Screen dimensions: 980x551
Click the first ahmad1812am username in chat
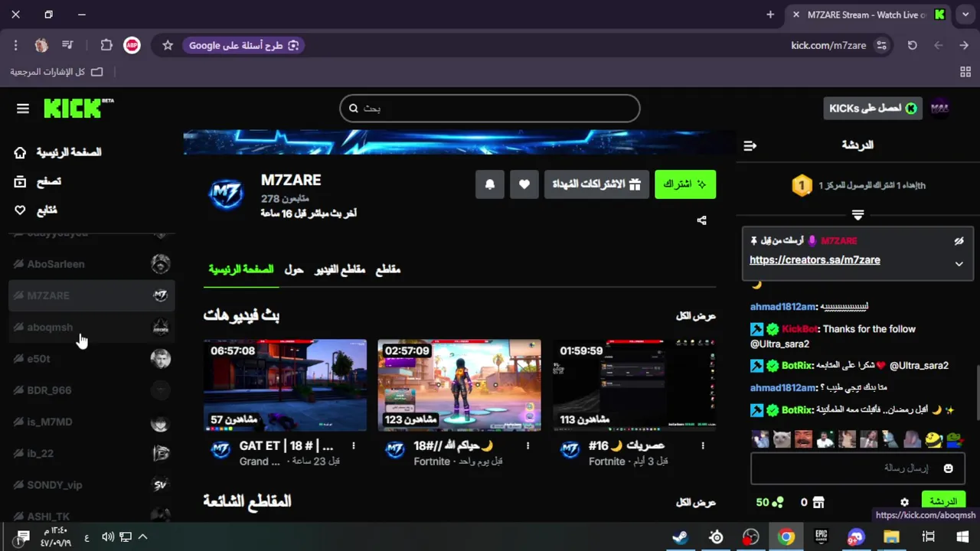click(783, 307)
